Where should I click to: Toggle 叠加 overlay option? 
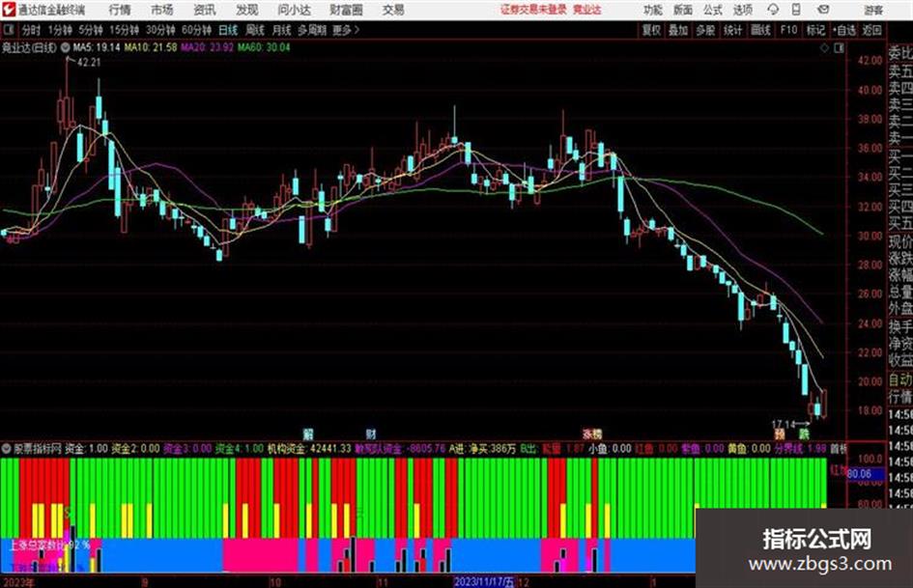(x=678, y=30)
